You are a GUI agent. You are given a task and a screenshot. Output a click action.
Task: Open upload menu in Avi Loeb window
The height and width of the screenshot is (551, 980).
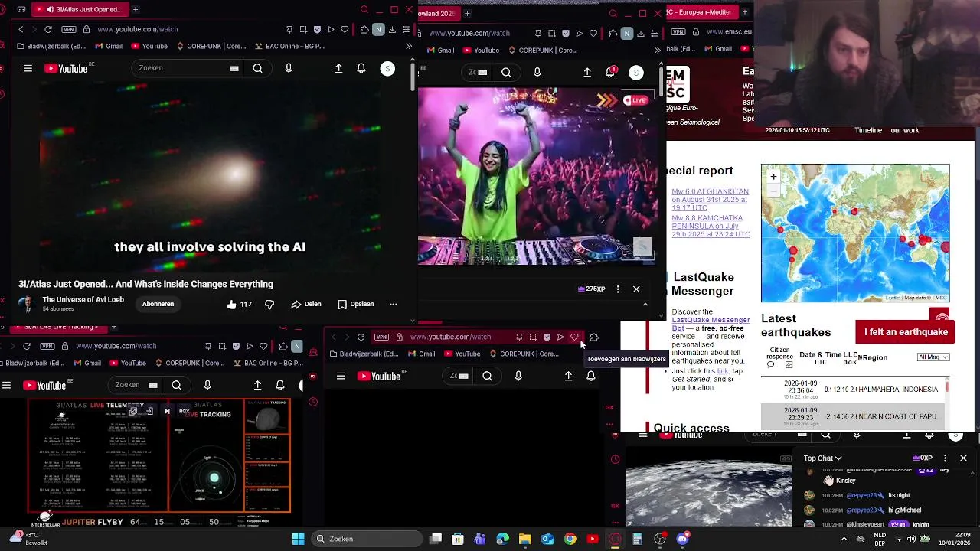point(338,68)
